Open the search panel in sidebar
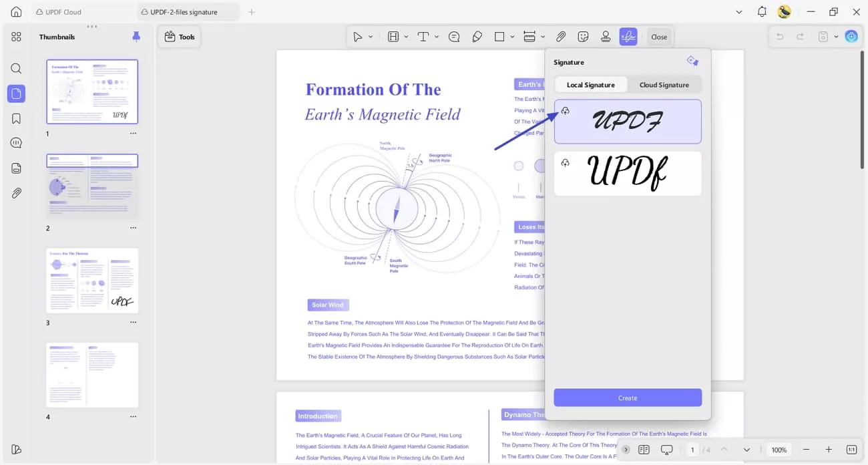 [x=16, y=68]
